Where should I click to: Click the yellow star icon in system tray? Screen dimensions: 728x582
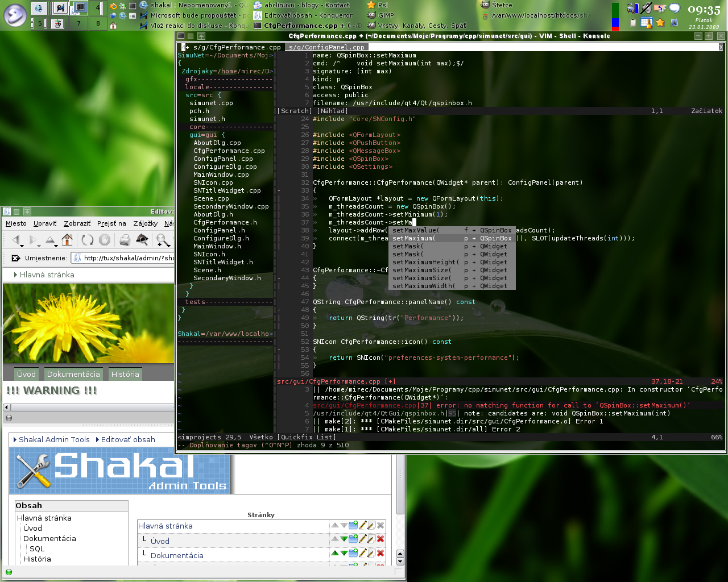coord(660,23)
